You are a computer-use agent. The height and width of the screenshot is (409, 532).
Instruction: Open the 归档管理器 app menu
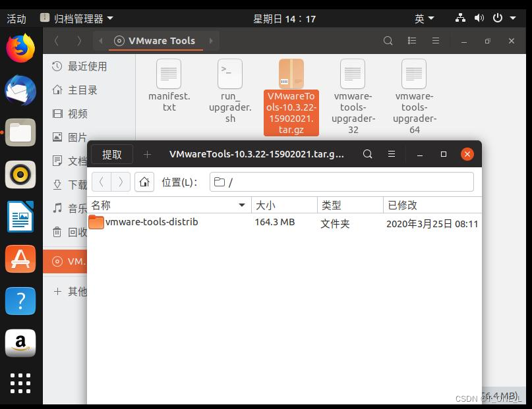click(x=76, y=18)
